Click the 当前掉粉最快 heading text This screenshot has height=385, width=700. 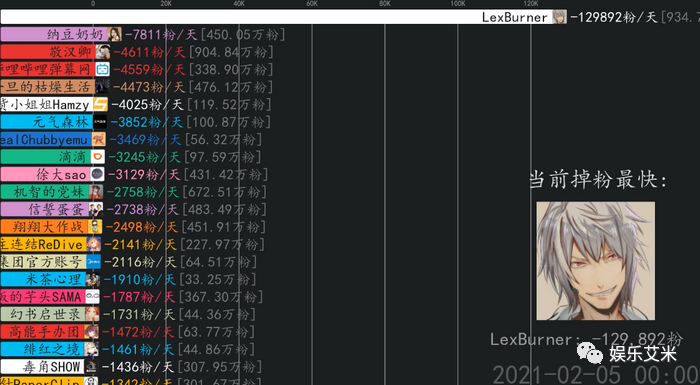598,180
